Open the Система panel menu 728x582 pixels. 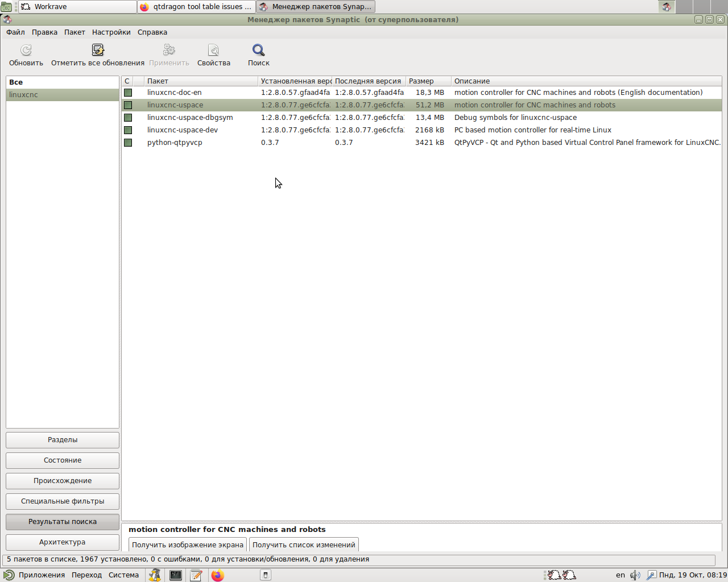(x=123, y=575)
